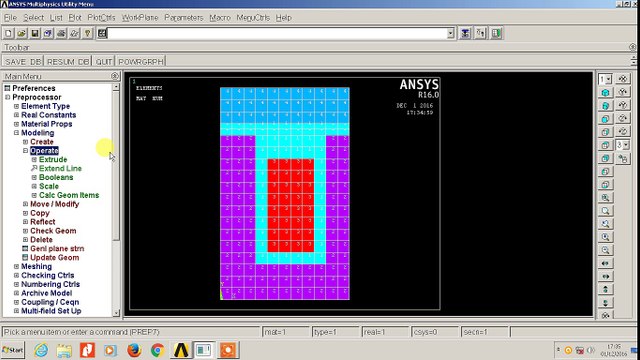This screenshot has width=640, height=360.
Task: Collapse the Modeling tree node
Action: tap(16, 133)
